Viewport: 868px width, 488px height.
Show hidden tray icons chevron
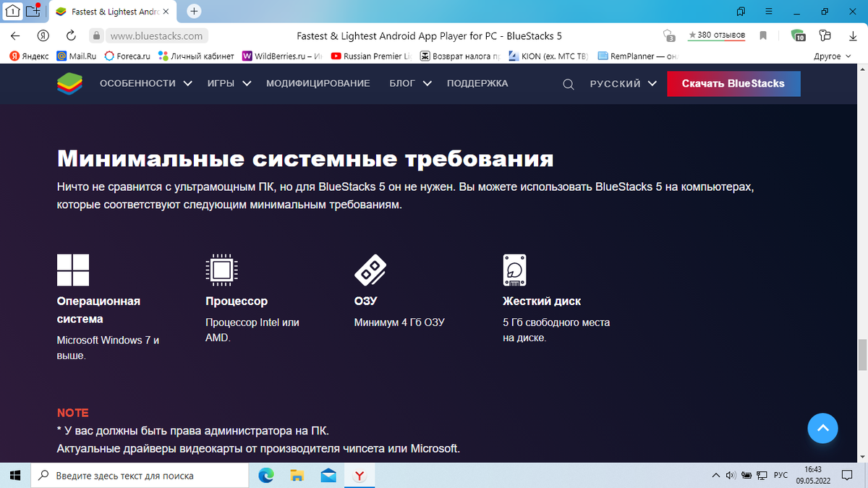(715, 476)
